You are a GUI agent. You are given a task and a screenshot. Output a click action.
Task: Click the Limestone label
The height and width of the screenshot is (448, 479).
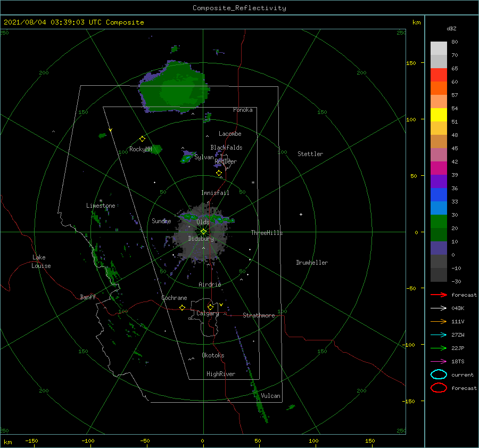[101, 206]
